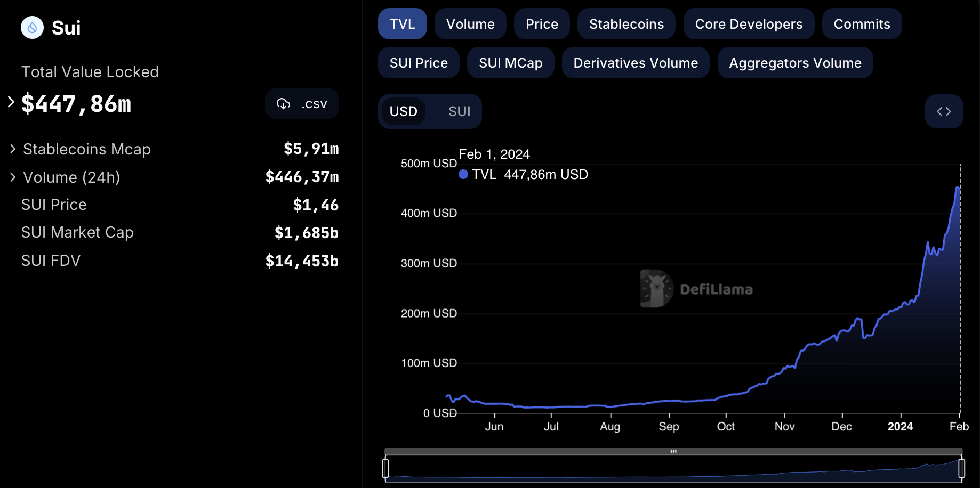Click the 300m USD y-axis label

[429, 263]
